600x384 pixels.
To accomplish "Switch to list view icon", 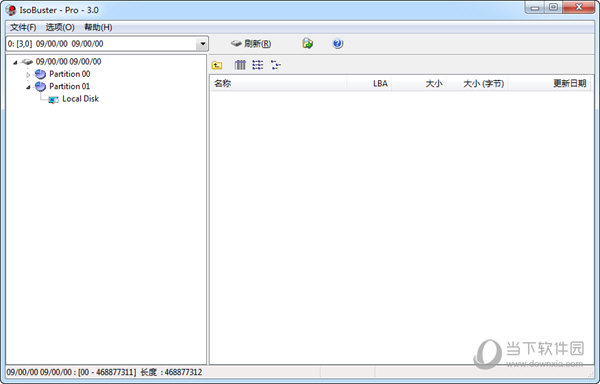I will click(x=258, y=65).
